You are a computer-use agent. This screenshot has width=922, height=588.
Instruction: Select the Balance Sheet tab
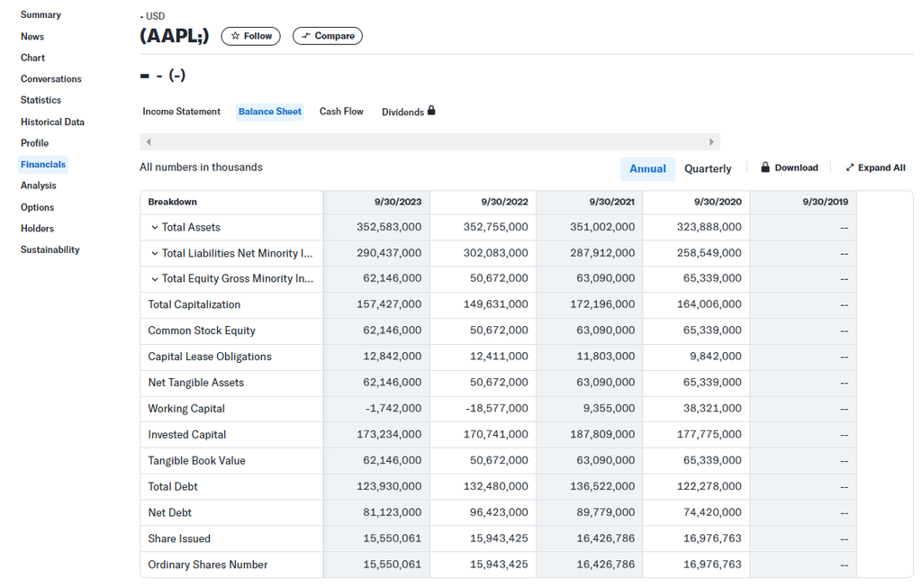[x=270, y=112]
